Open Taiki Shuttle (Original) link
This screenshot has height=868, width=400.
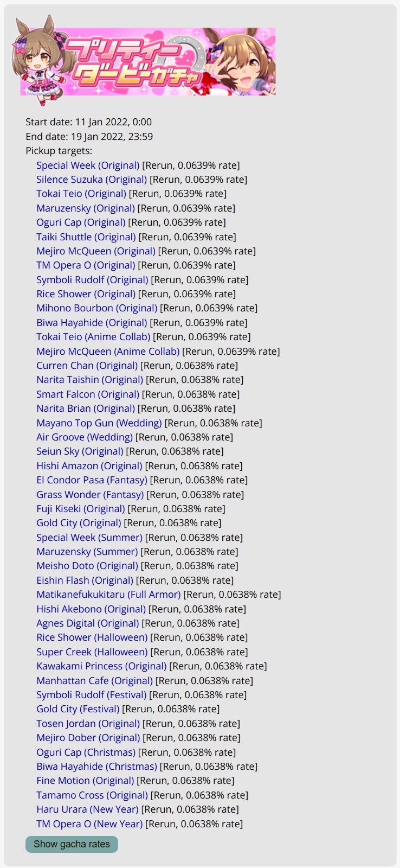click(x=86, y=237)
